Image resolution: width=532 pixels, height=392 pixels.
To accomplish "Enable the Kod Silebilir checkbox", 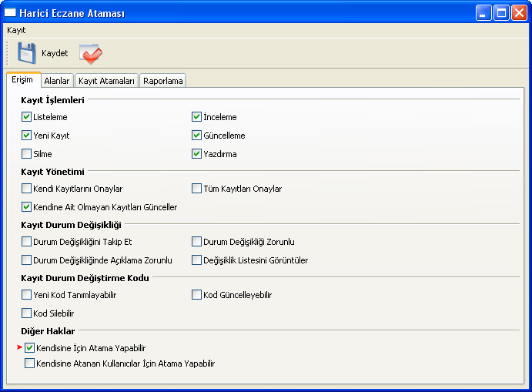I will click(x=27, y=313).
